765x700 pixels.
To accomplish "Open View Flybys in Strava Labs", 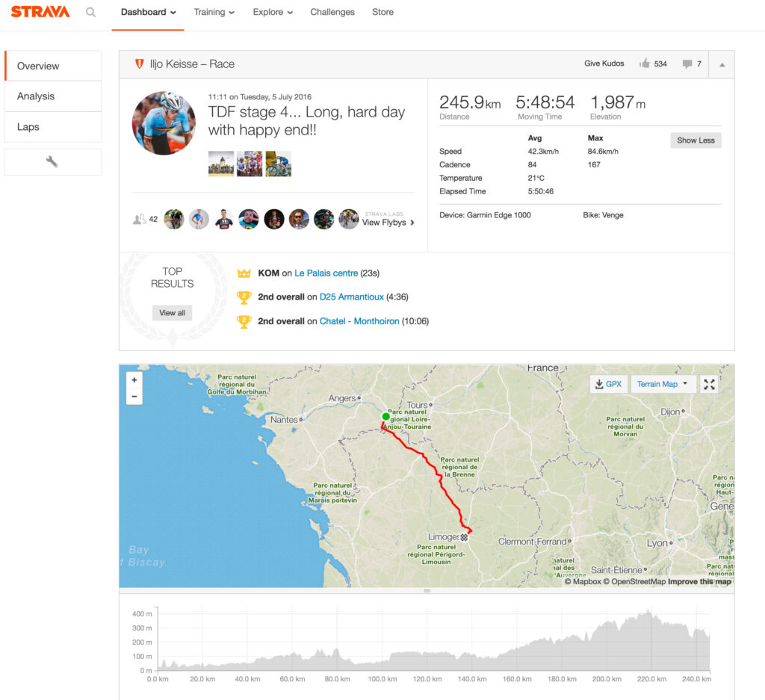I will (388, 223).
